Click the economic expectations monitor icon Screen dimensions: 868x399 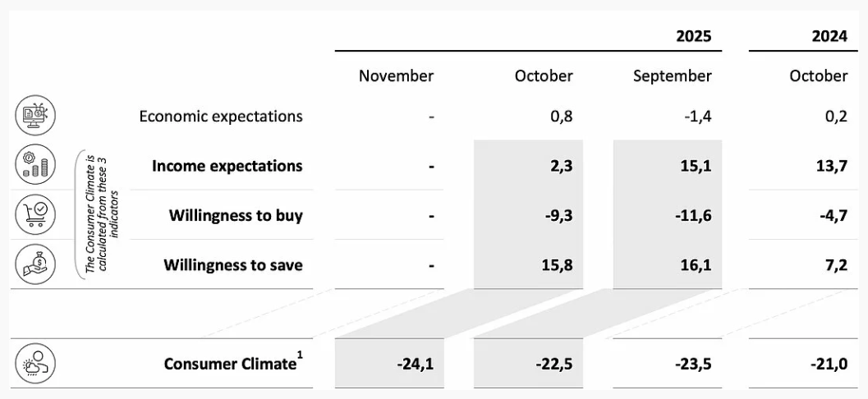coord(35,116)
